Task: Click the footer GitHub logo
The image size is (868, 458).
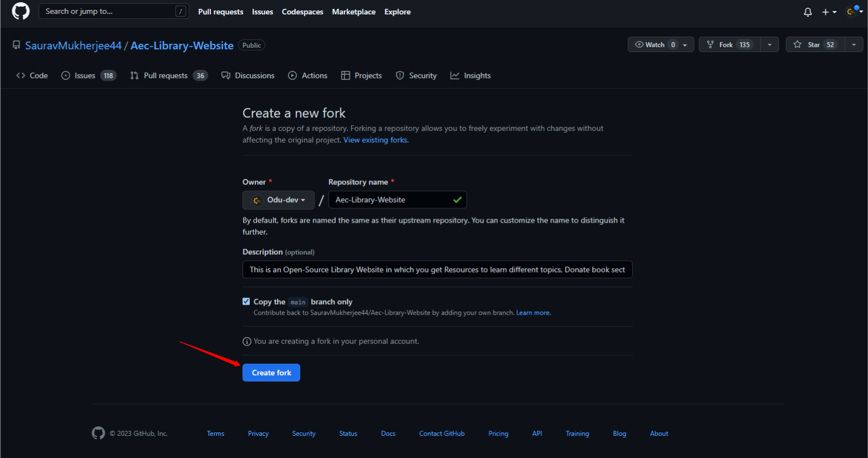Action: pyautogui.click(x=98, y=433)
